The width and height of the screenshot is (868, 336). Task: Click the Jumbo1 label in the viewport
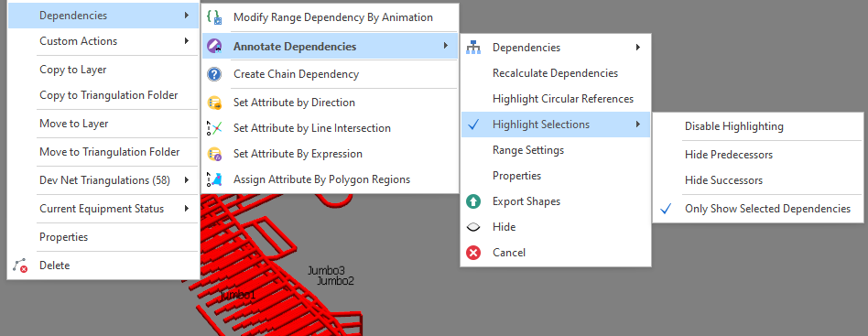coord(238,295)
